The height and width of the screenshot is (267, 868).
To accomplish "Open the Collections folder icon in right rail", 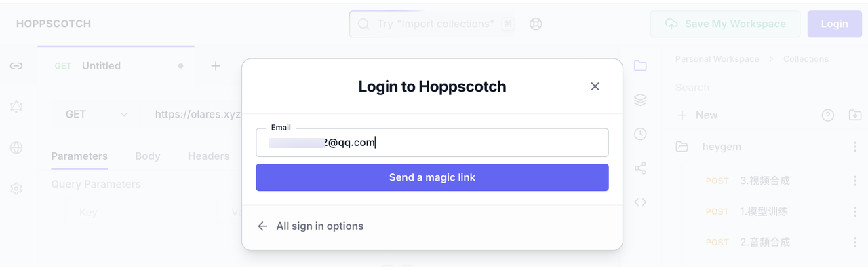I will [640, 66].
